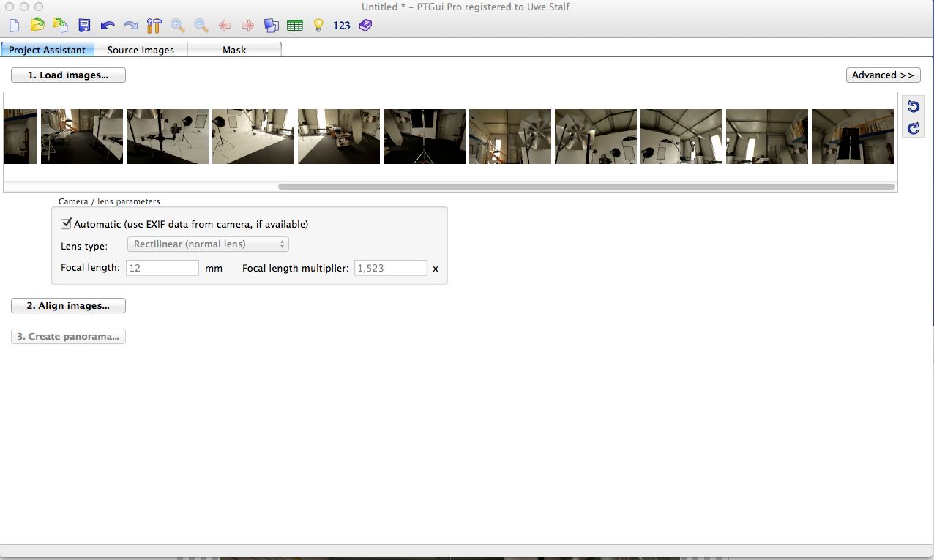This screenshot has width=934, height=560.
Task: Click the blue Undo arrow
Action: click(x=108, y=26)
